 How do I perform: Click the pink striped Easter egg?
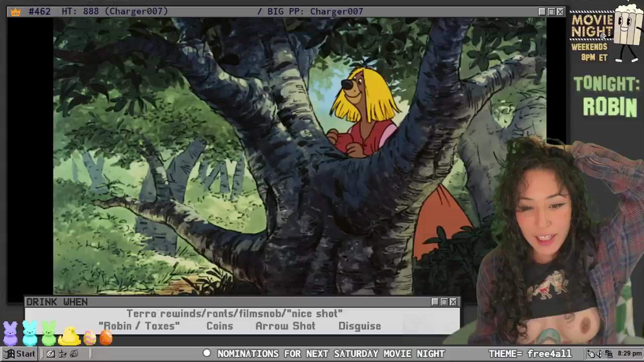[x=90, y=338]
